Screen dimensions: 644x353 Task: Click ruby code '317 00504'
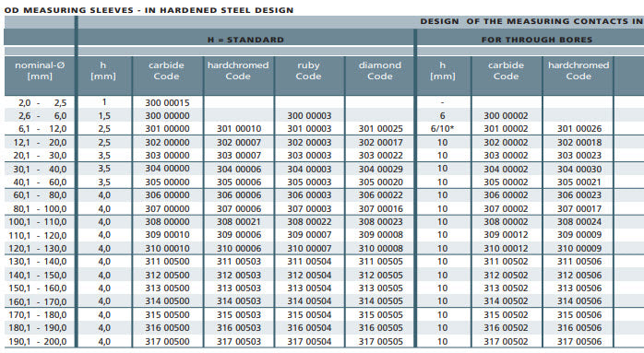(x=309, y=342)
